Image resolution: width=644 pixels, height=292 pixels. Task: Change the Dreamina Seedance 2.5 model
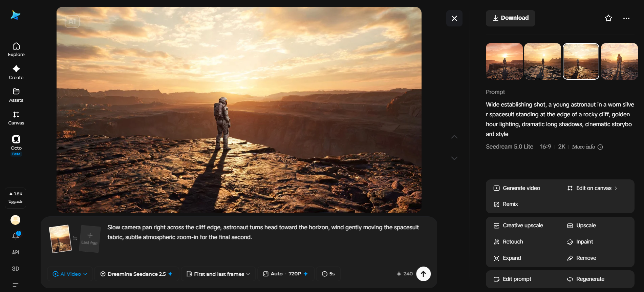pyautogui.click(x=136, y=274)
